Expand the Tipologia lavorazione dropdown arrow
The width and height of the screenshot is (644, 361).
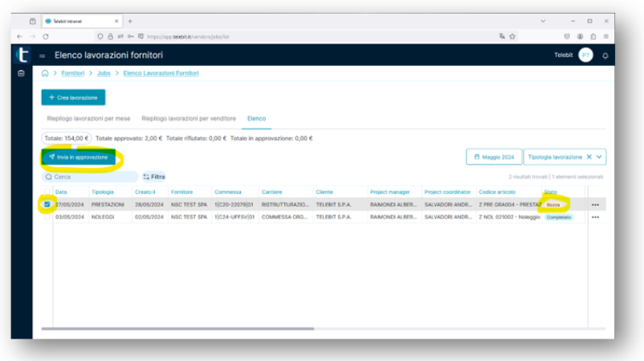pos(600,157)
